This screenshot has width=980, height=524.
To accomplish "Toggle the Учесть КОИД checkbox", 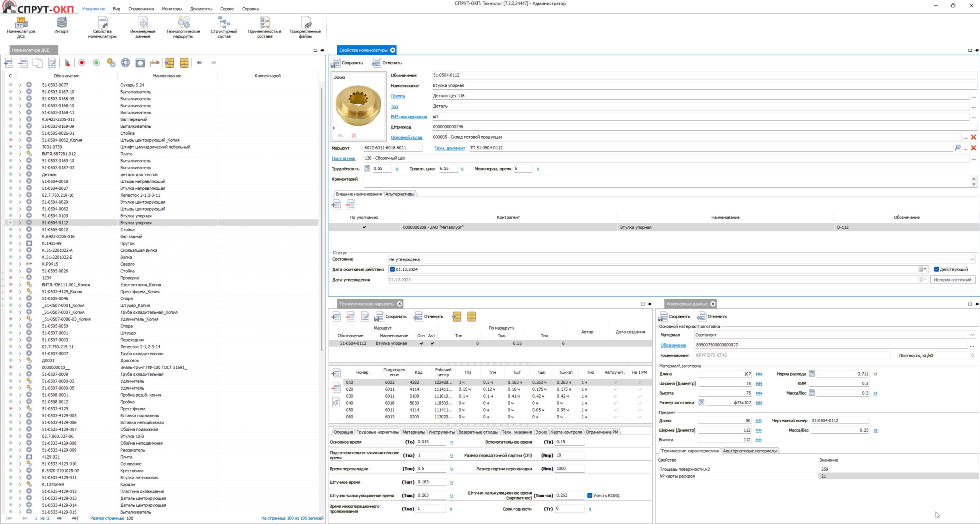I will (x=590, y=495).
